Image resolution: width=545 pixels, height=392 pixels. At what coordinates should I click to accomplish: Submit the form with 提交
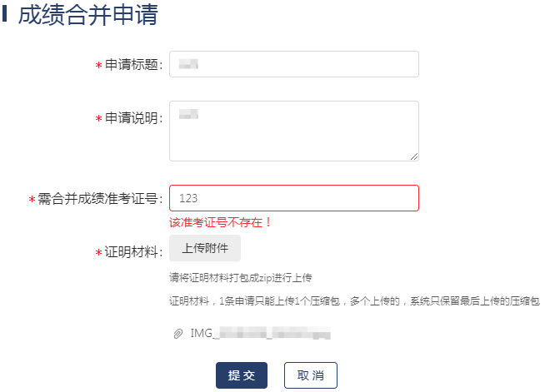[x=242, y=375]
